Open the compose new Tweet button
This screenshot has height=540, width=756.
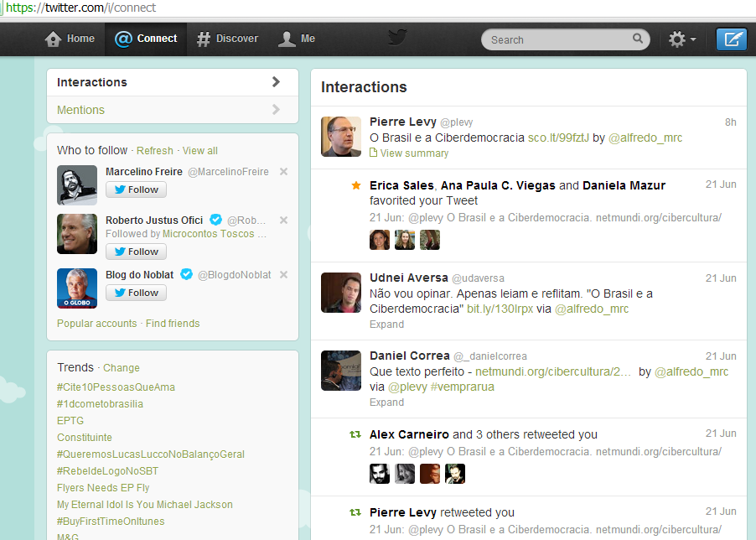pyautogui.click(x=731, y=39)
